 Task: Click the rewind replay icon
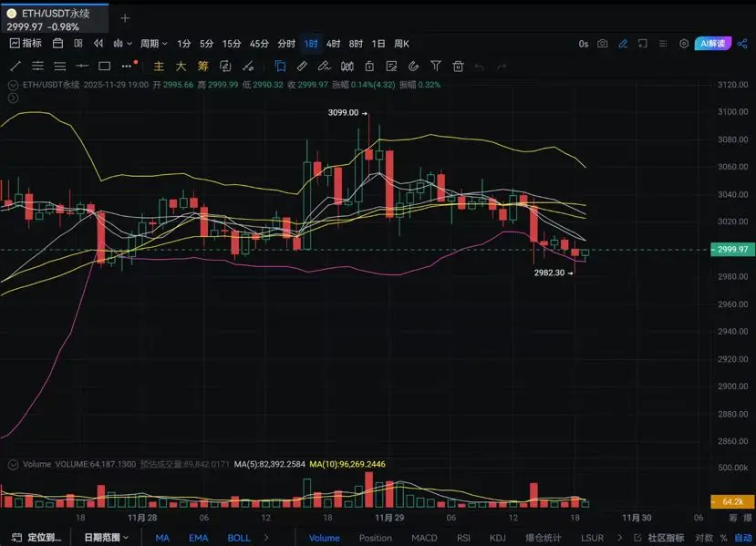[98, 44]
